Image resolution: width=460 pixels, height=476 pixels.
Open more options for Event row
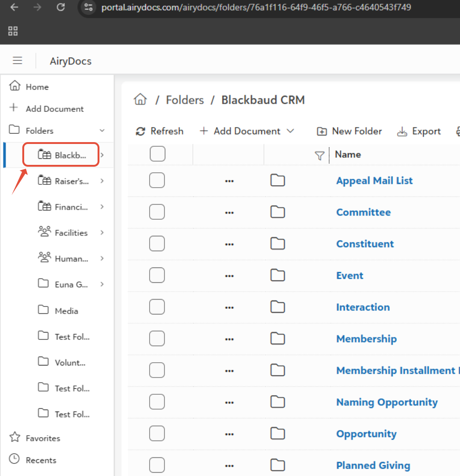(x=230, y=276)
